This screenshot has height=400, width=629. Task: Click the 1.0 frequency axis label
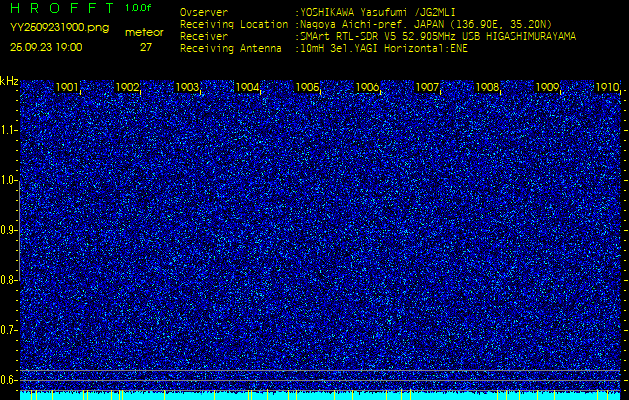pyautogui.click(x=8, y=180)
